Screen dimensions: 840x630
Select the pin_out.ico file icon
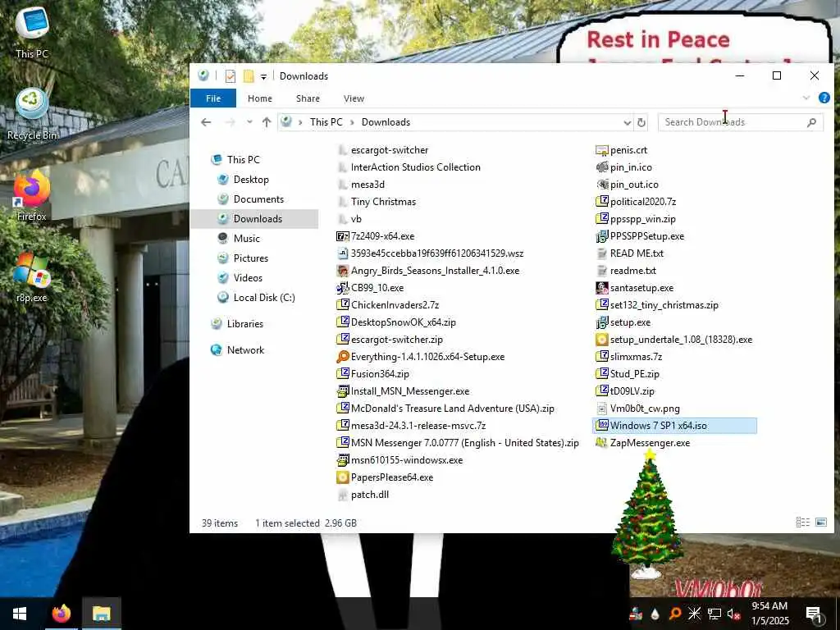[x=602, y=185]
